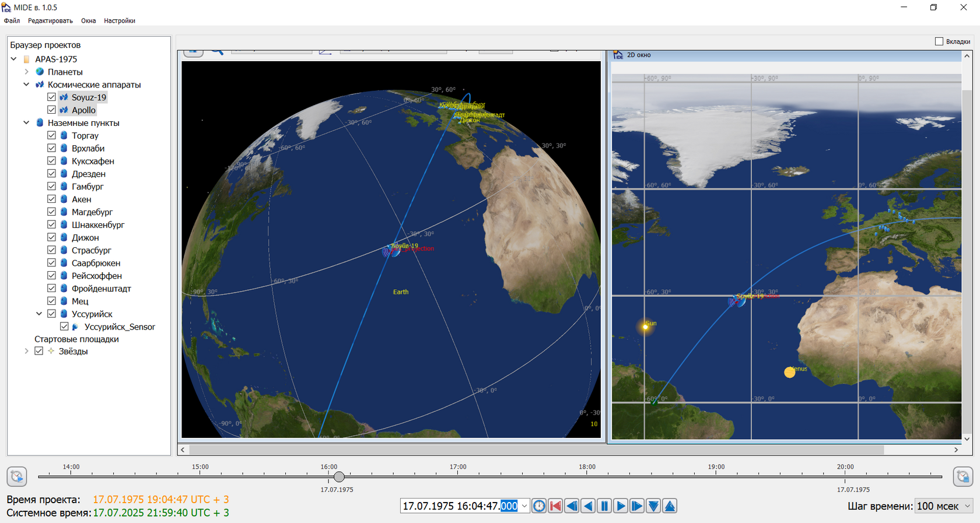The width and height of the screenshot is (980, 523).
Task: Click the Мец ground station icon
Action: tap(64, 301)
